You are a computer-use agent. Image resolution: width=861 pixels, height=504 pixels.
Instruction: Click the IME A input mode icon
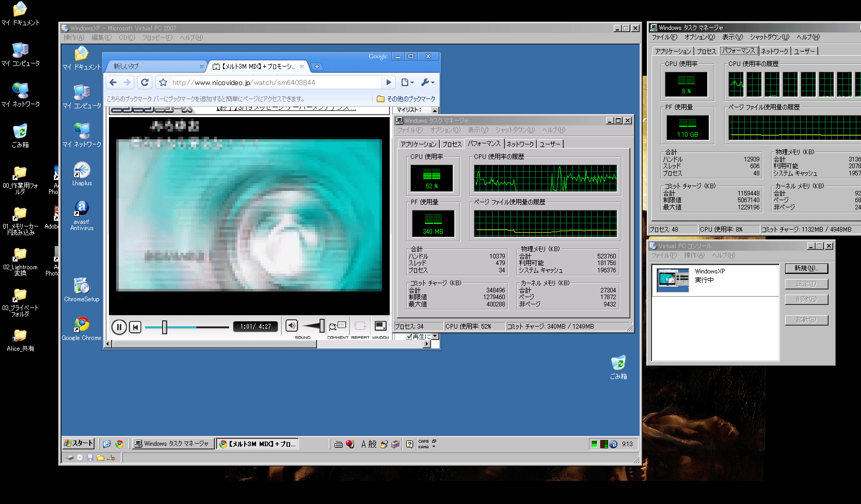tap(363, 444)
